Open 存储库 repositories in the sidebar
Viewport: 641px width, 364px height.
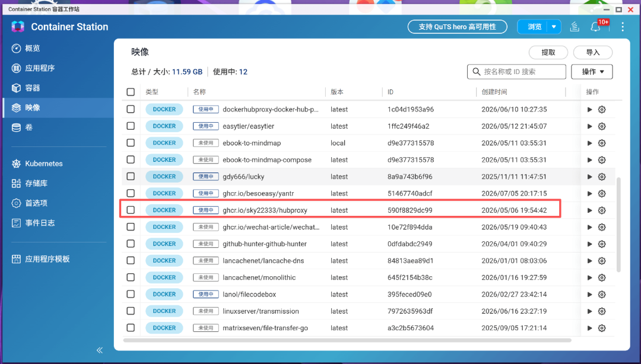click(58, 183)
